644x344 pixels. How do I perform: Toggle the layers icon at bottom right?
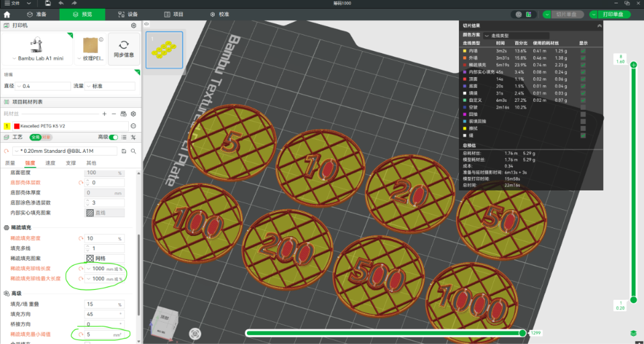pyautogui.click(x=634, y=333)
